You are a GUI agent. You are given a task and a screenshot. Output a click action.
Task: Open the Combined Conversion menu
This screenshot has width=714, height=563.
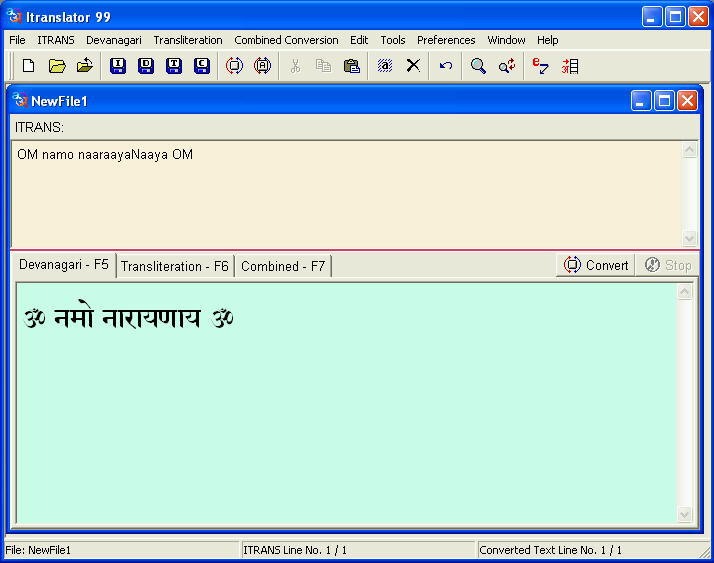coord(286,40)
